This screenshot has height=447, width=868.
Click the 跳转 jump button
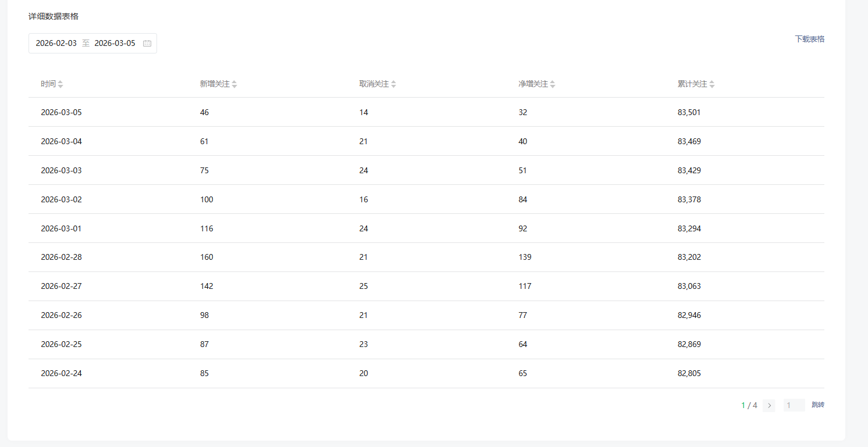click(817, 405)
